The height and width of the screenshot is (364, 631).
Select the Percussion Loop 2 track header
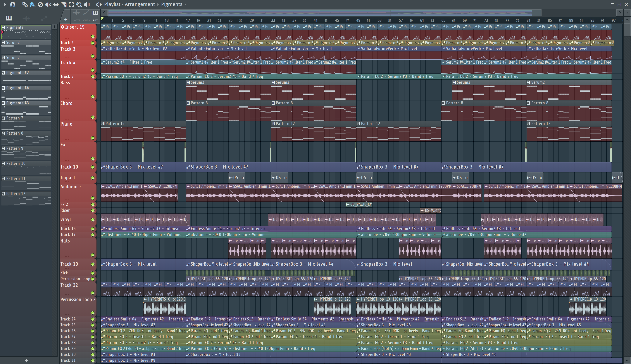point(78,306)
